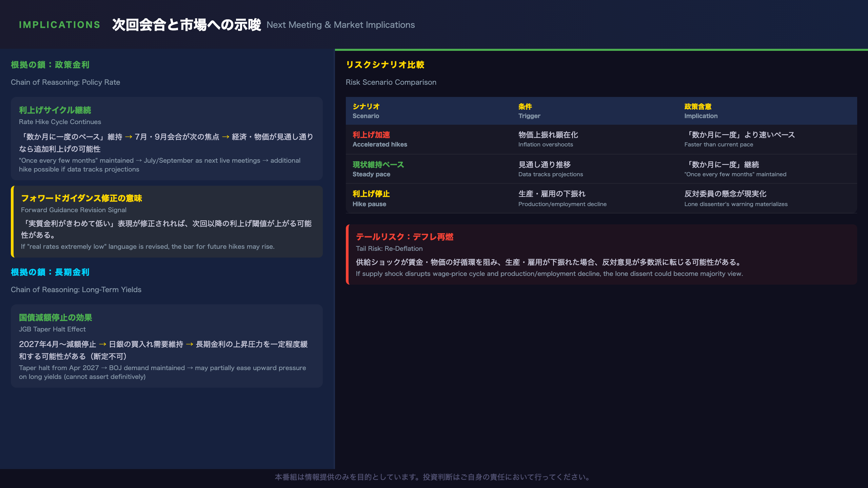Click Forward Guidance Revision Signal subtitle
The height and width of the screenshot is (488, 868).
74,210
